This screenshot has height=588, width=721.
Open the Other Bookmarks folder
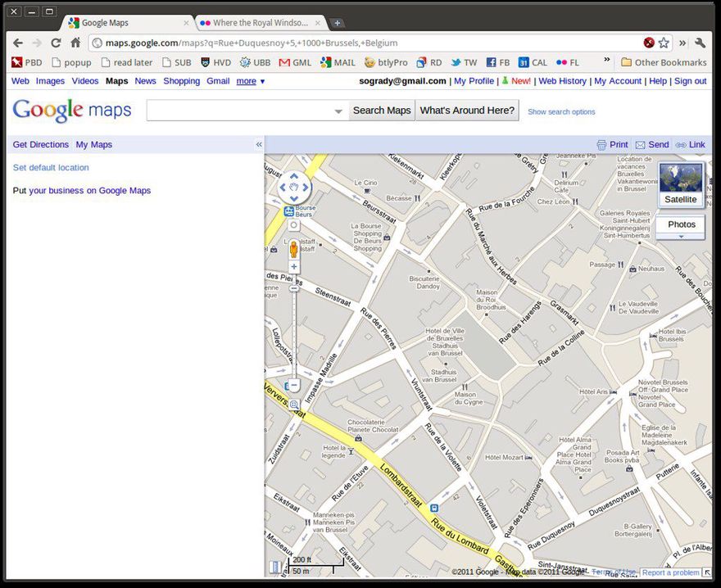click(664, 62)
